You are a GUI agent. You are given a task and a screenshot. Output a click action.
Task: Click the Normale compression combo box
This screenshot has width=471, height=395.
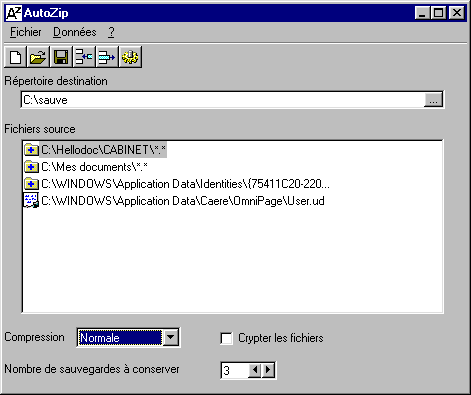128,337
